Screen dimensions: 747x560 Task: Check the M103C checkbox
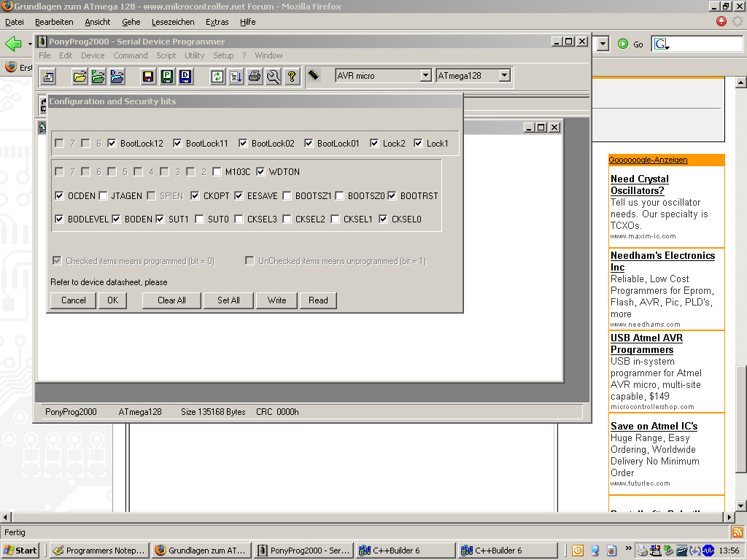click(217, 172)
